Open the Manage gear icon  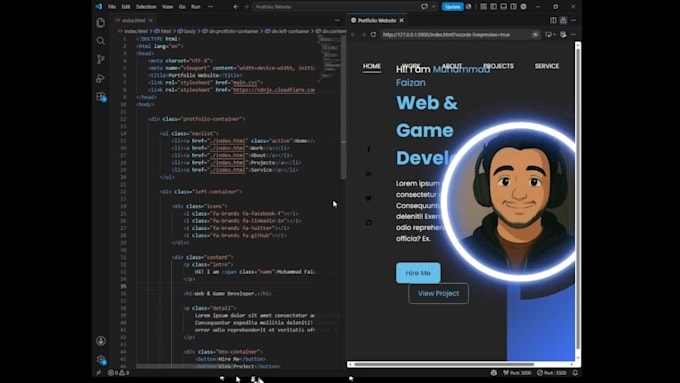pyautogui.click(x=101, y=360)
